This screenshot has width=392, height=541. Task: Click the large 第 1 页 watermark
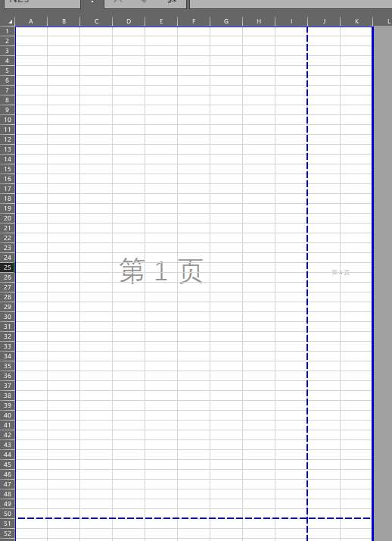161,271
